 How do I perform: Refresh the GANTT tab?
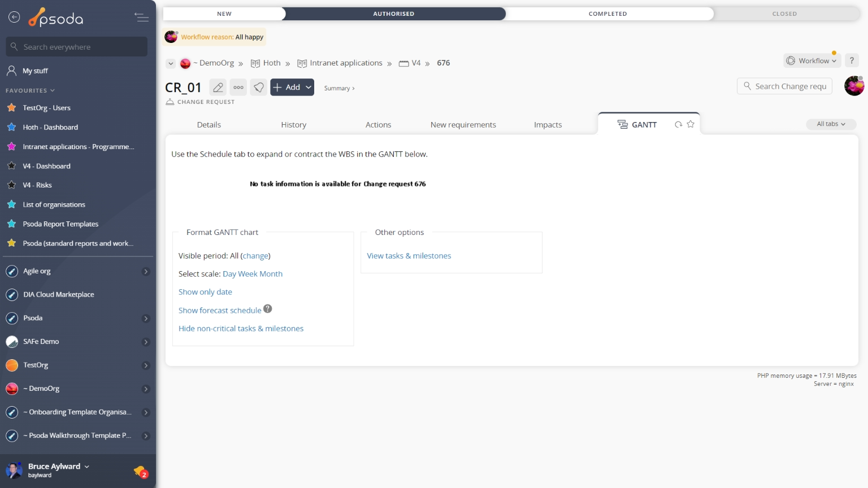(x=677, y=124)
